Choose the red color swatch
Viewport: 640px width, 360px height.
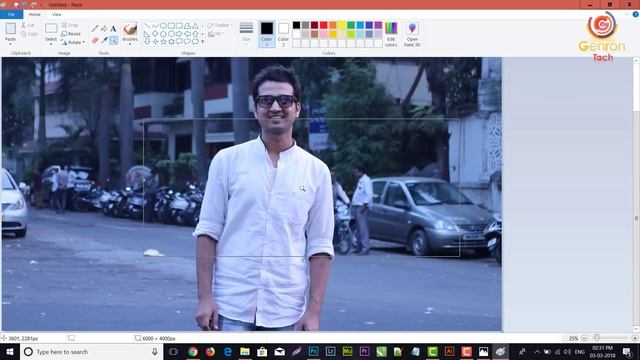pyautogui.click(x=323, y=25)
